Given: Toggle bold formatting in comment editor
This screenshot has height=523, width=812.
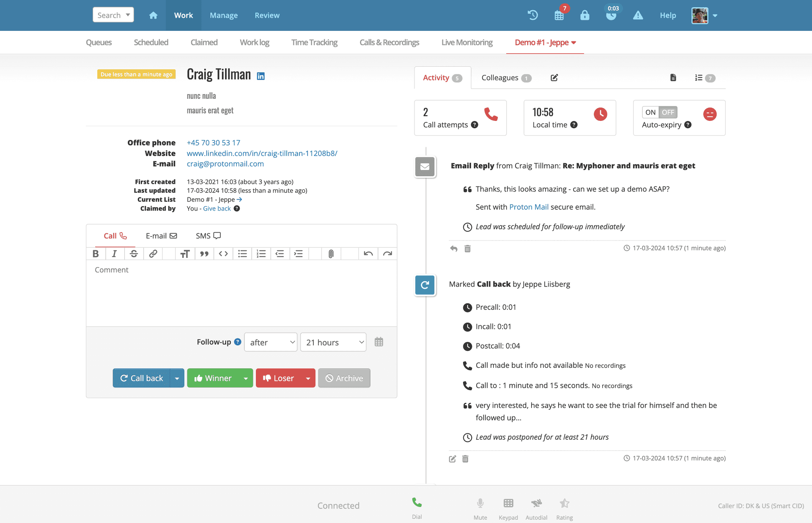Looking at the screenshot, I should coord(96,254).
